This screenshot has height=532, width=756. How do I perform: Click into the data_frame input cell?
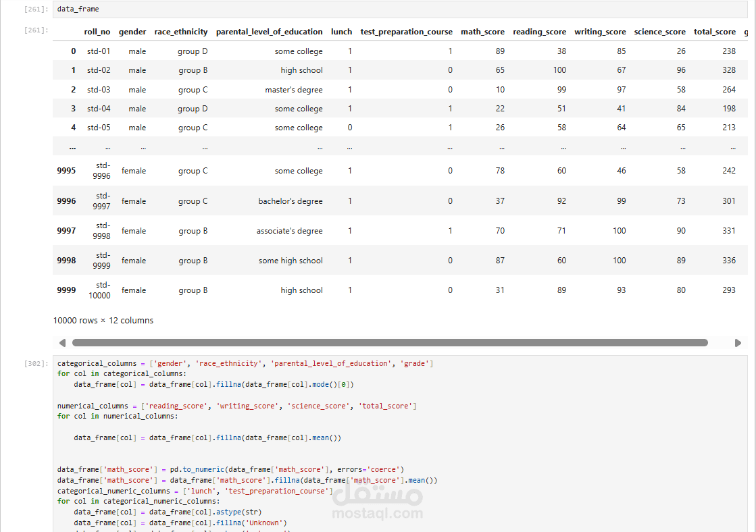click(x=399, y=9)
